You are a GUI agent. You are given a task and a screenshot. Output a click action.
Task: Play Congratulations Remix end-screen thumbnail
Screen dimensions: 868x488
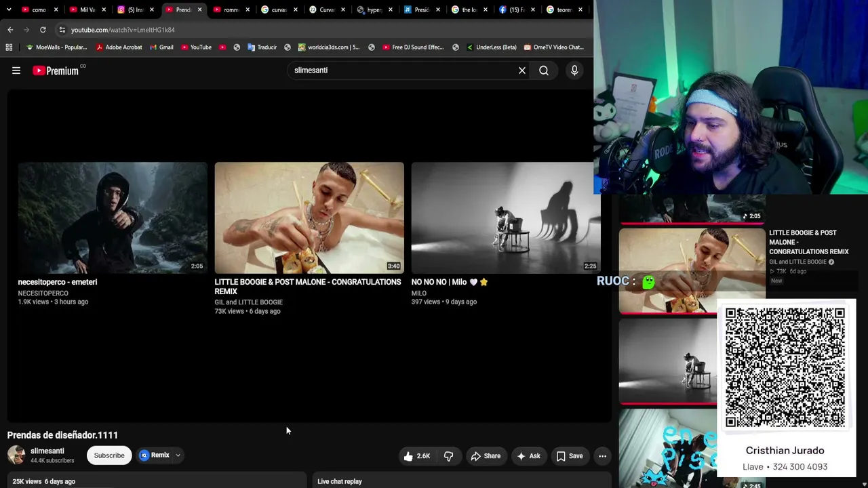pos(309,218)
